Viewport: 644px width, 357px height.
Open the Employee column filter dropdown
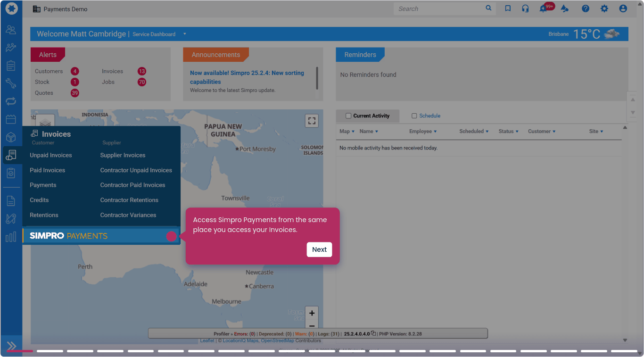tap(435, 132)
